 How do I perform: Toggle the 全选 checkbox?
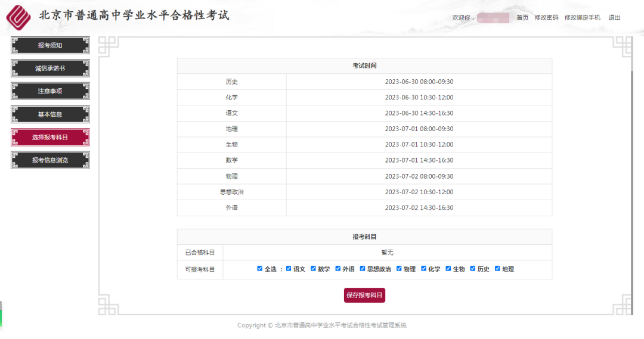(259, 269)
